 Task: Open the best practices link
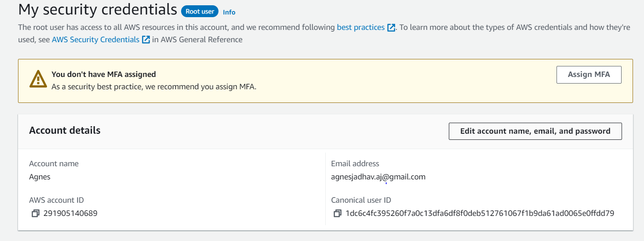coord(360,27)
